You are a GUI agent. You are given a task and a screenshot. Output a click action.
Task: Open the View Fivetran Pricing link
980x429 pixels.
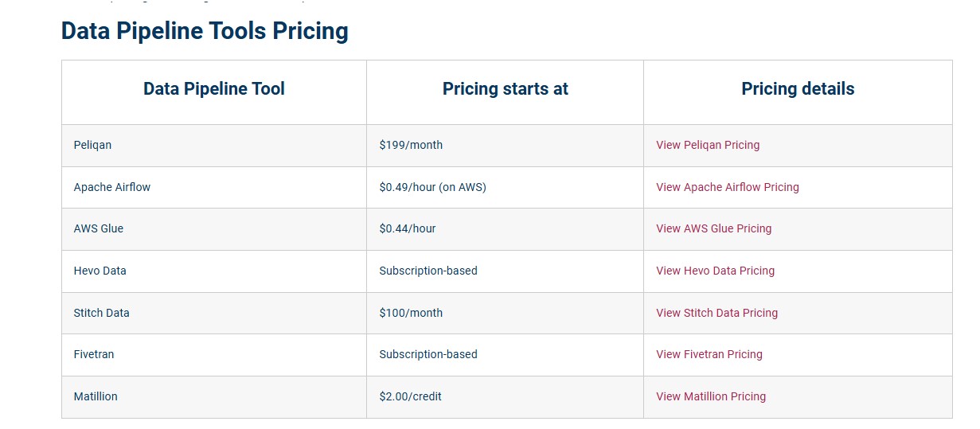709,354
